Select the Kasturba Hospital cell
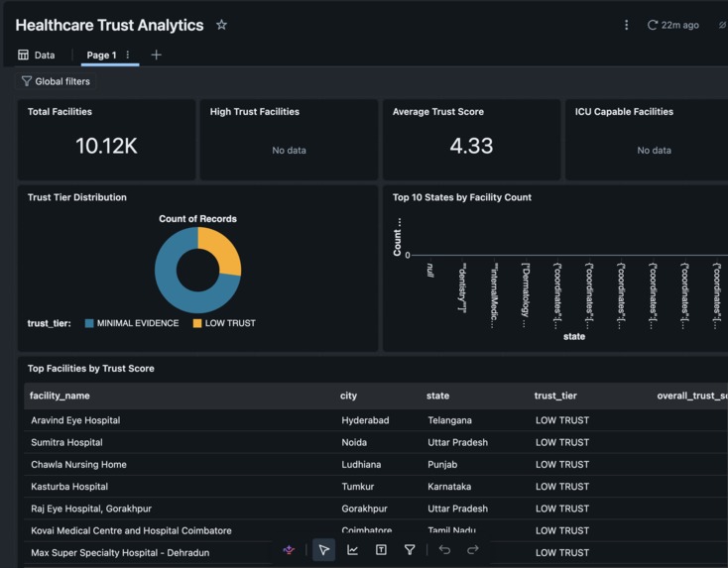 pyautogui.click(x=69, y=487)
